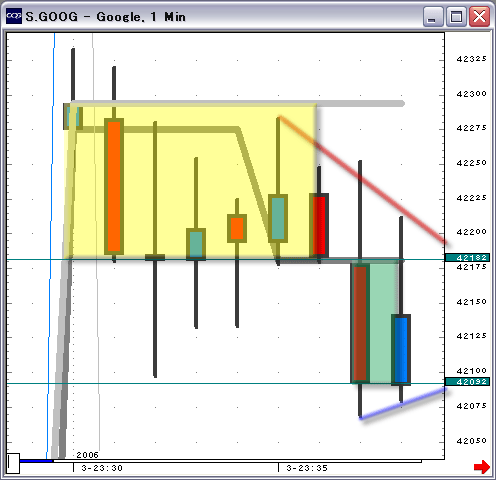Select the red descending trend line
496x480 pixels.
click(363, 180)
